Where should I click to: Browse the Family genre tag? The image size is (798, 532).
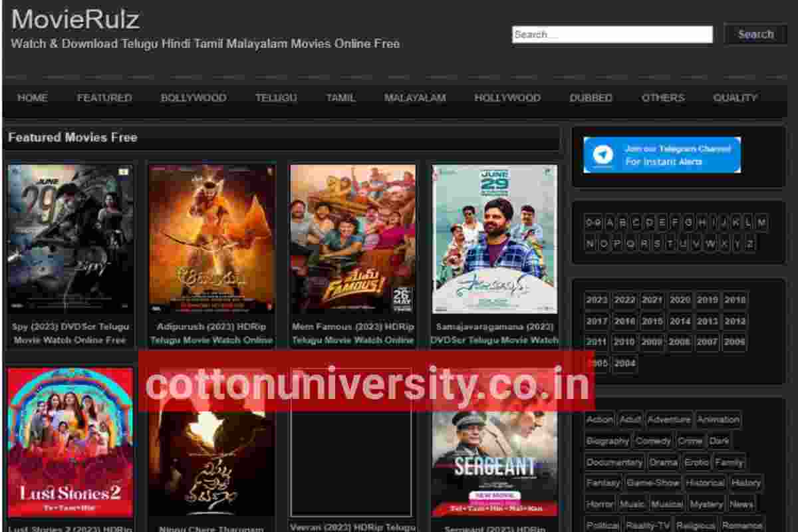(x=730, y=462)
